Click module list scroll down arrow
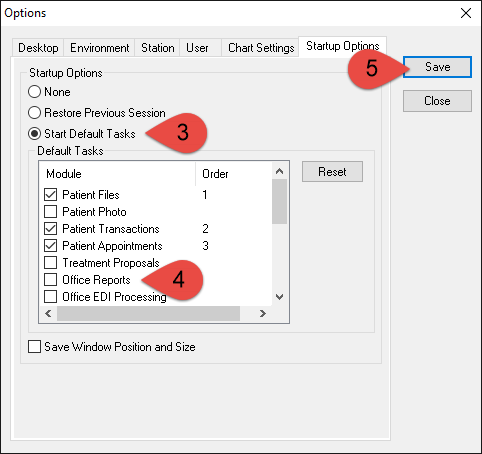 (x=279, y=297)
